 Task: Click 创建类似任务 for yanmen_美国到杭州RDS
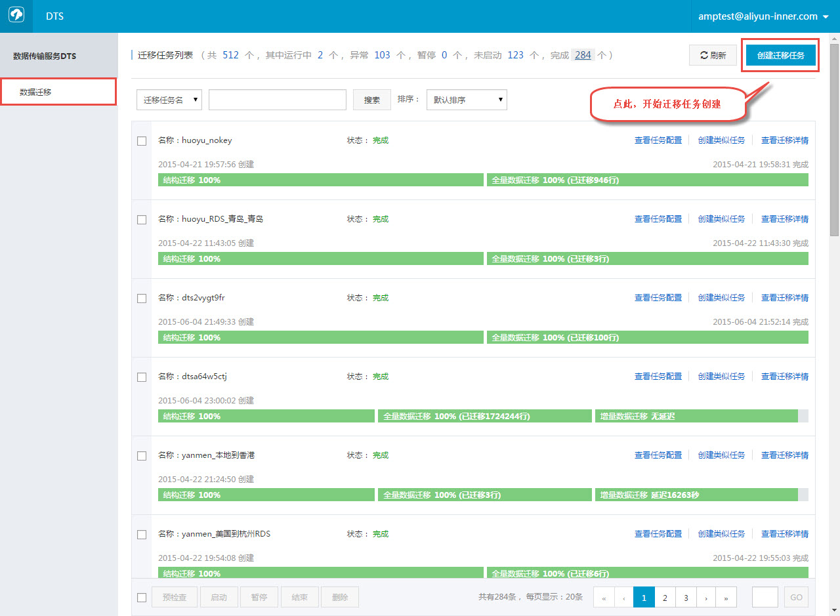(x=721, y=534)
